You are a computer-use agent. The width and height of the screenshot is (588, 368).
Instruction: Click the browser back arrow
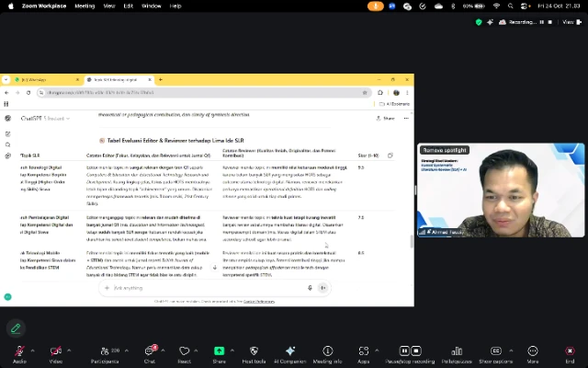[6, 92]
